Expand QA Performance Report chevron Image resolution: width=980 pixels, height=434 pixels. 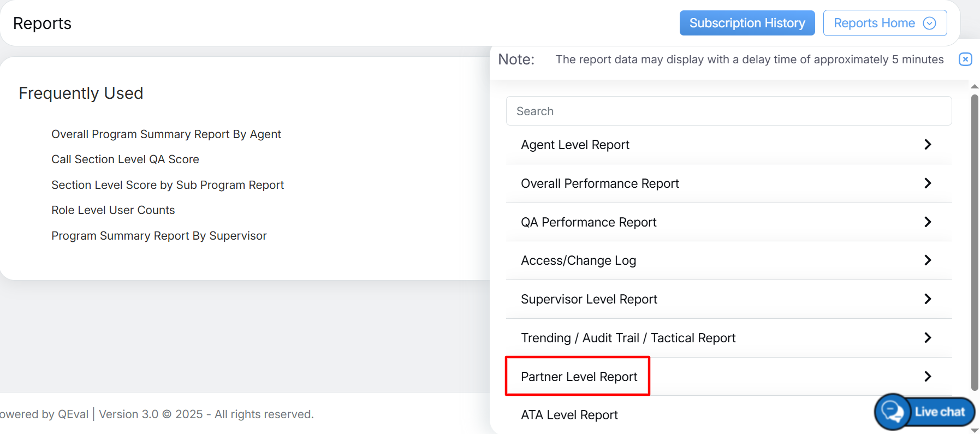[x=927, y=222]
